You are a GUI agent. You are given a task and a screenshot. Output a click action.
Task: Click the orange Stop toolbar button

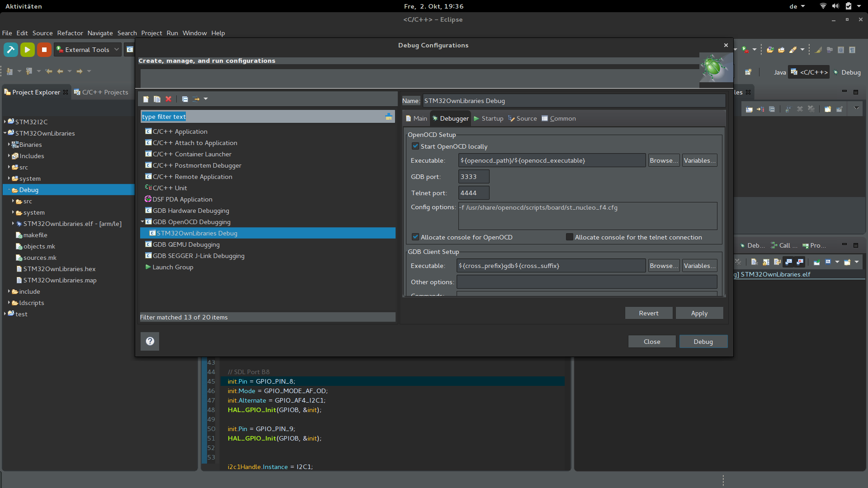(x=44, y=50)
